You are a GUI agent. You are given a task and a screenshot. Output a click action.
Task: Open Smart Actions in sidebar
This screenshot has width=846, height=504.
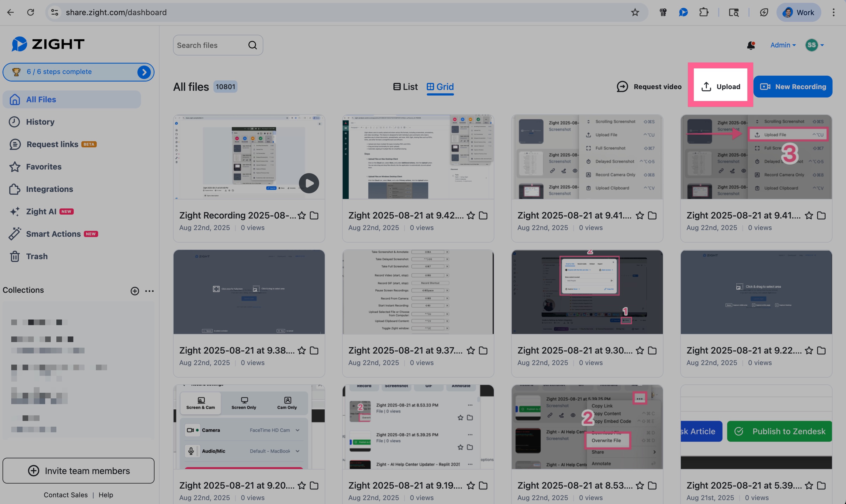coord(53,234)
